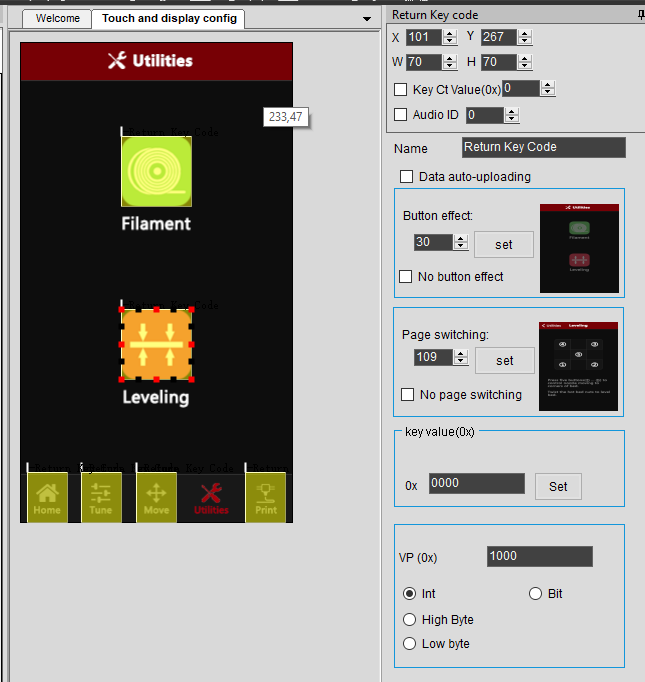Click the Button effect preview thumbnail
645x682 pixels.
coord(579,248)
